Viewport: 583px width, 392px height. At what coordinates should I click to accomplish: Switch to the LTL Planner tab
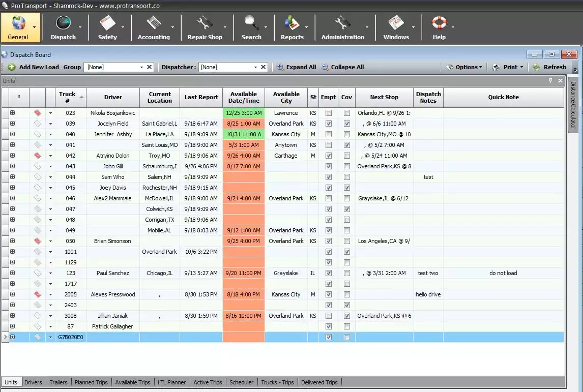pos(171,382)
